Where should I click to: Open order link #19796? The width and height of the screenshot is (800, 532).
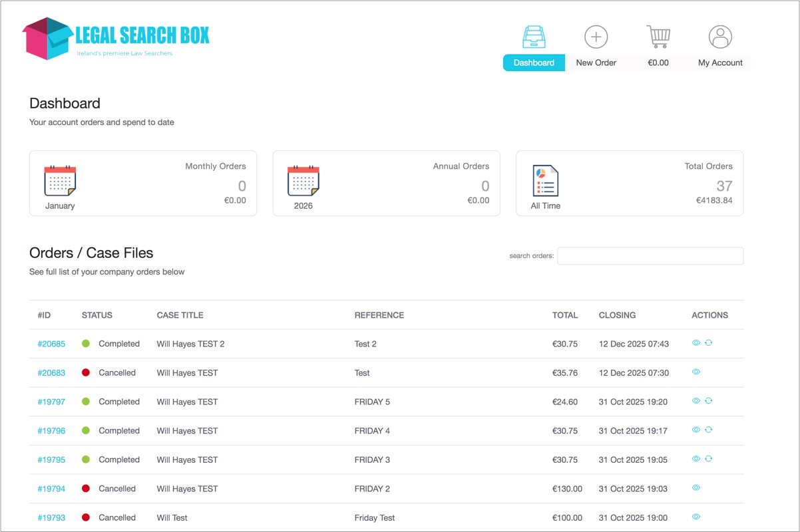(51, 431)
